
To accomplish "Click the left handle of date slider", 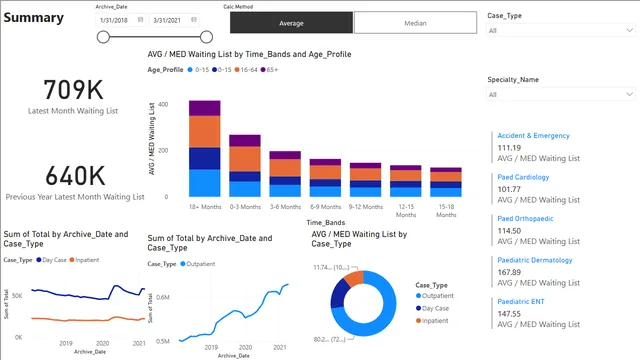I will coord(103,37).
